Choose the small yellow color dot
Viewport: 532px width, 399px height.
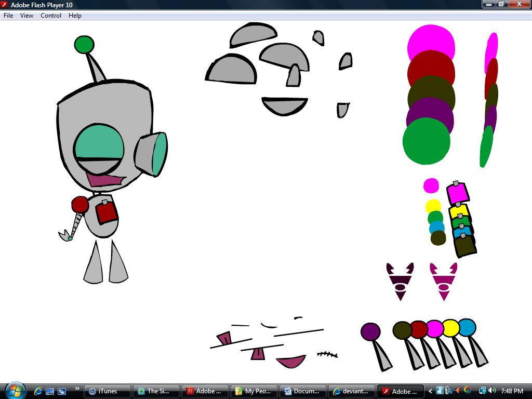(x=433, y=206)
